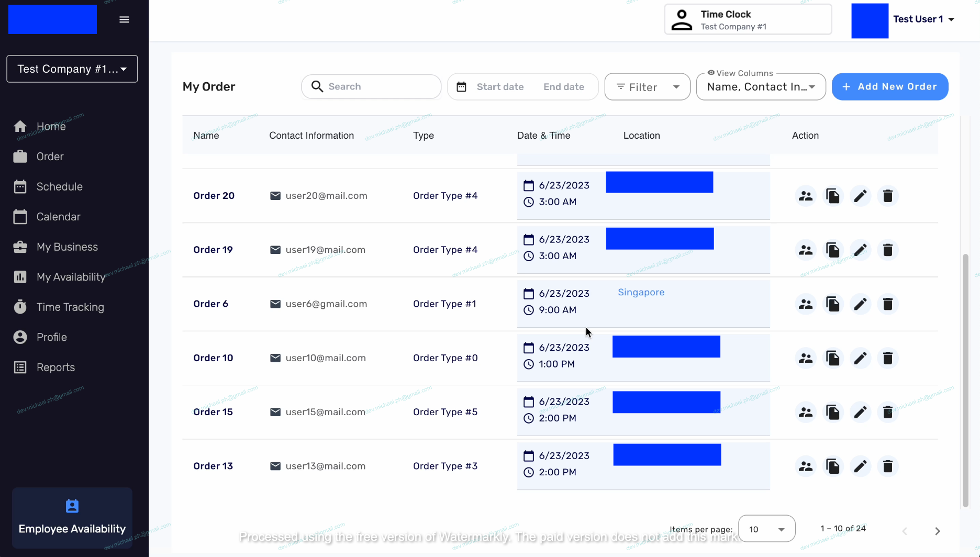Image resolution: width=980 pixels, height=557 pixels.
Task: Click the Time Clock widget
Action: [x=748, y=20]
